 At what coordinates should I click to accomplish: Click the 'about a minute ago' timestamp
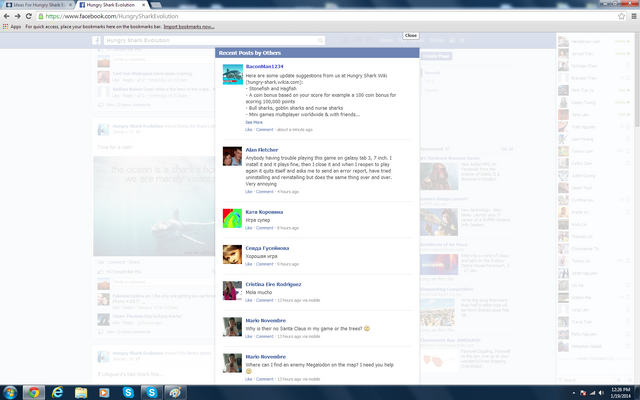[295, 129]
